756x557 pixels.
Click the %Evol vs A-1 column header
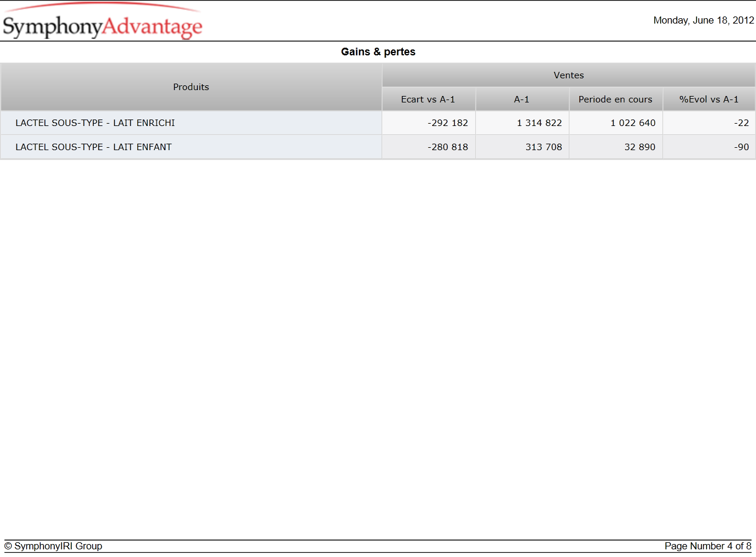coord(709,100)
